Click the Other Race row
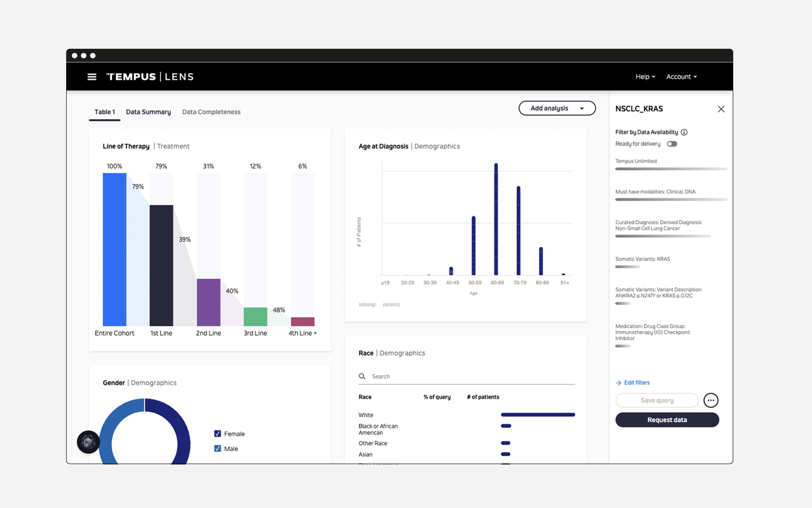812x508 pixels. 467,443
